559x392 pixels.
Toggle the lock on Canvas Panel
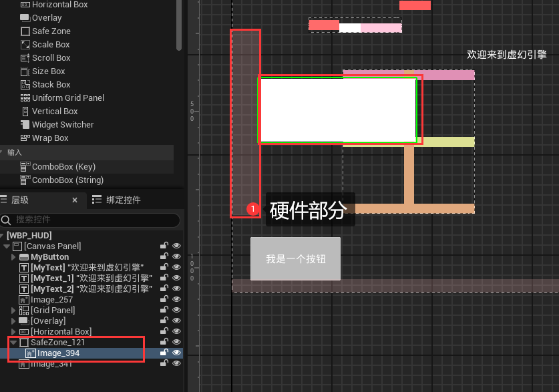164,246
